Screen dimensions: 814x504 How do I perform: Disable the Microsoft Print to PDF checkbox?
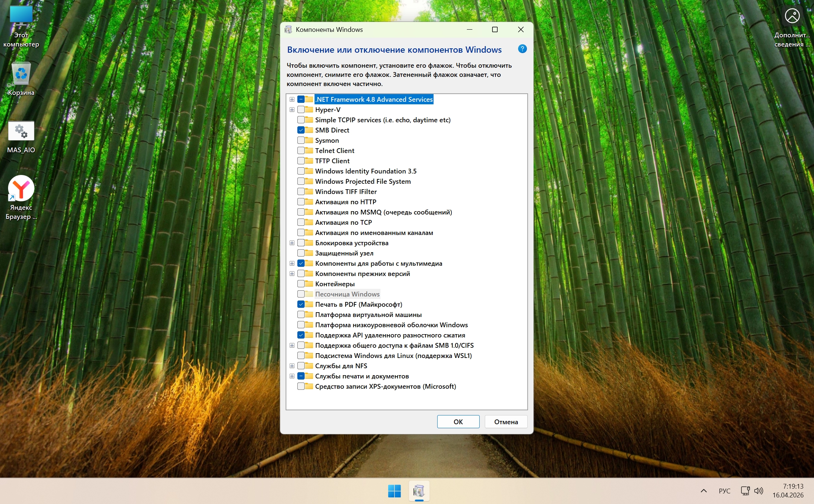[301, 304]
